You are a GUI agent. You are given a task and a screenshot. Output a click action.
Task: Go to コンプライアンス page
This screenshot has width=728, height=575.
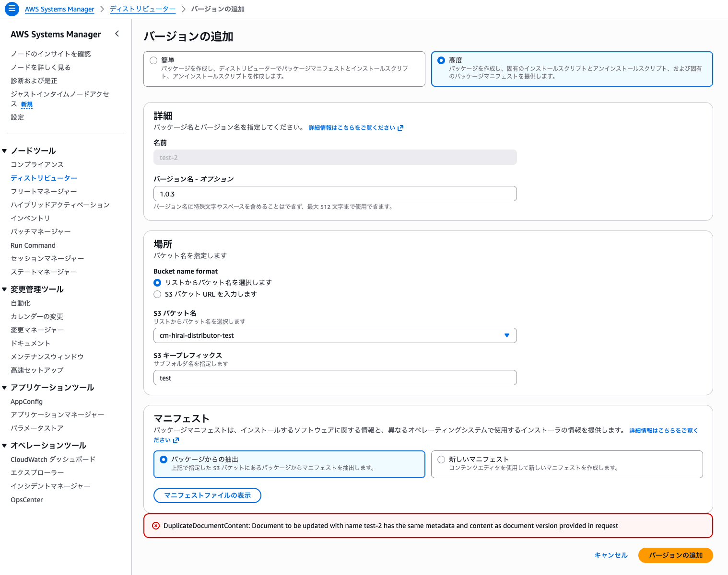pyautogui.click(x=37, y=165)
